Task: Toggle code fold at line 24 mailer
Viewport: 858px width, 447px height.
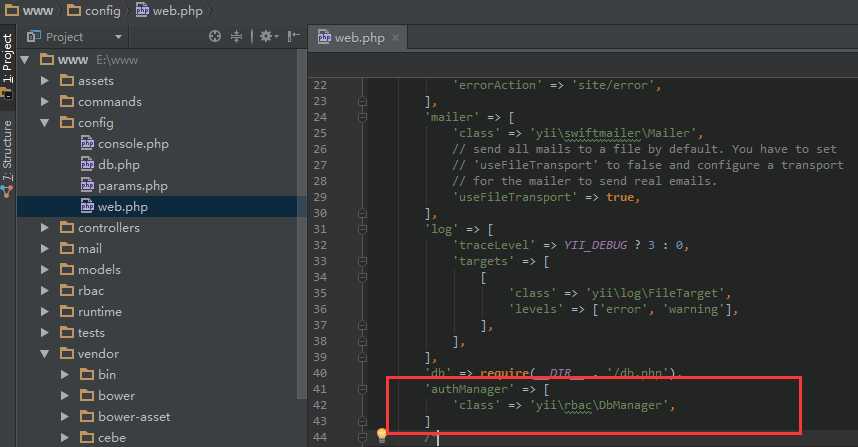Action: 362,117
